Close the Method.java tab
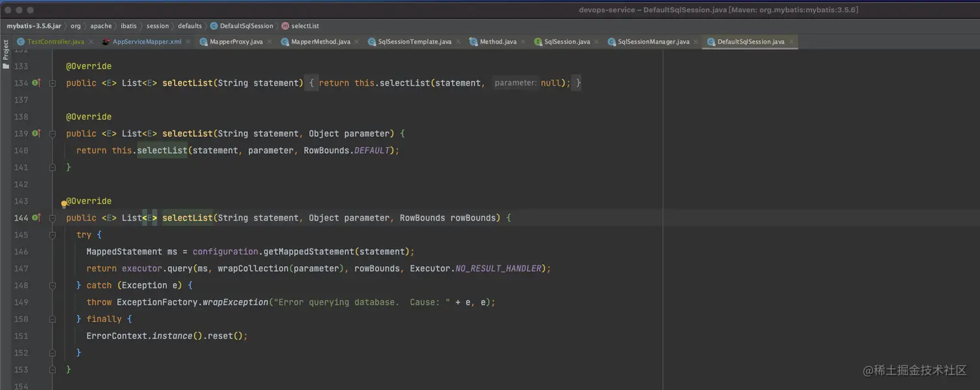Image resolution: width=980 pixels, height=390 pixels. pos(523,42)
